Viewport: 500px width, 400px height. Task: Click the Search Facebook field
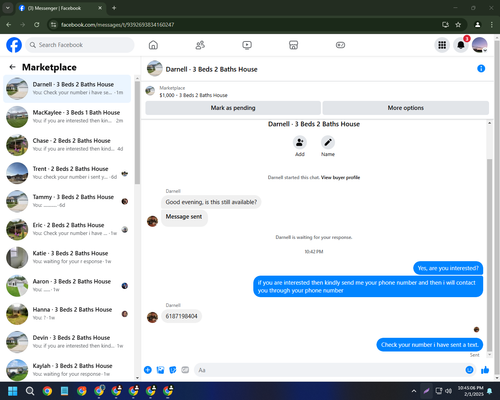[80, 45]
